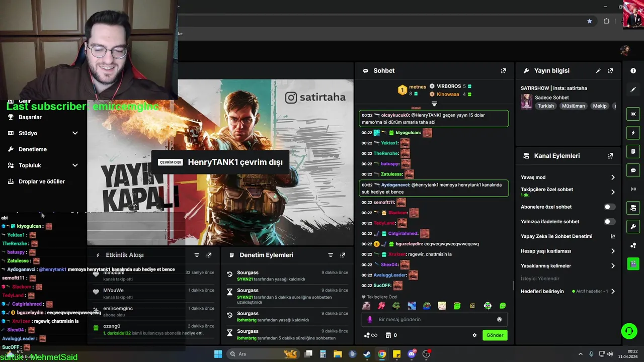The image size is (644, 362).
Task: Click the Turkish stream tag
Action: pos(545,106)
